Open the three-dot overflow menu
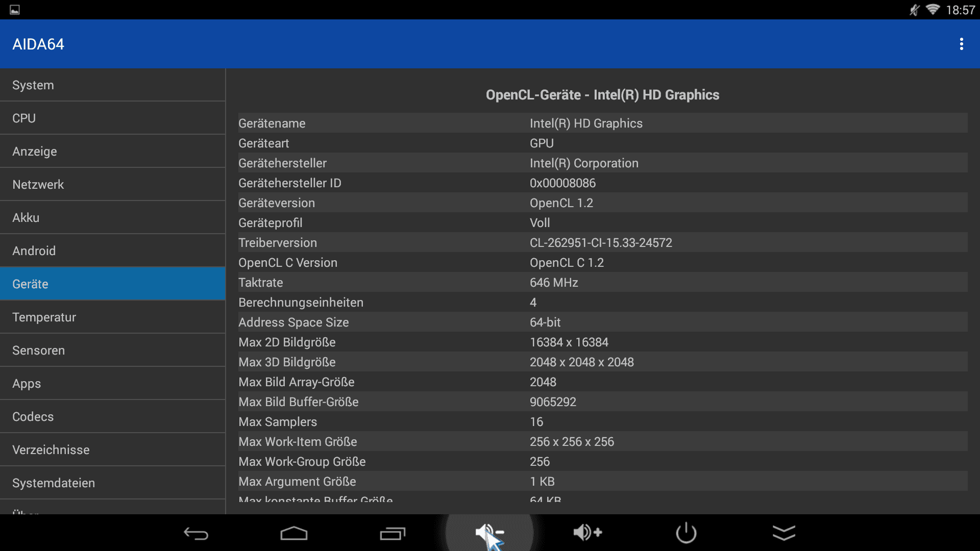Image resolution: width=980 pixels, height=551 pixels. pos(961,44)
